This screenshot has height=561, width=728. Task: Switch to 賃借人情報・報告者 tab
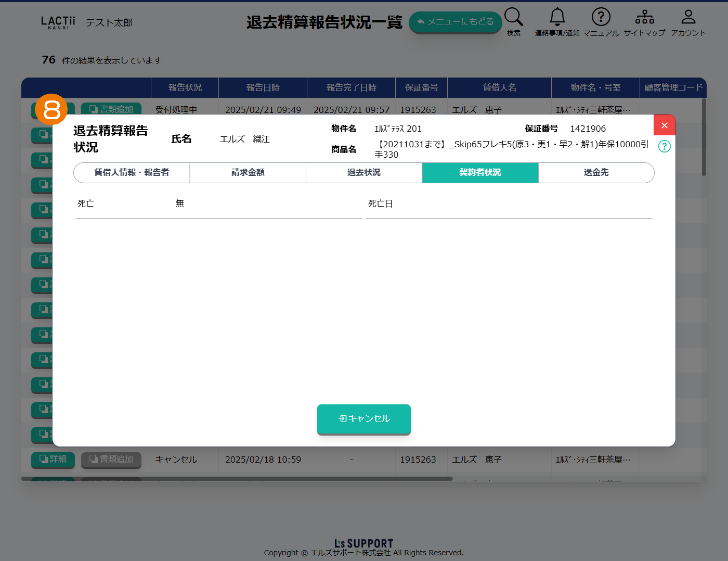coord(132,173)
